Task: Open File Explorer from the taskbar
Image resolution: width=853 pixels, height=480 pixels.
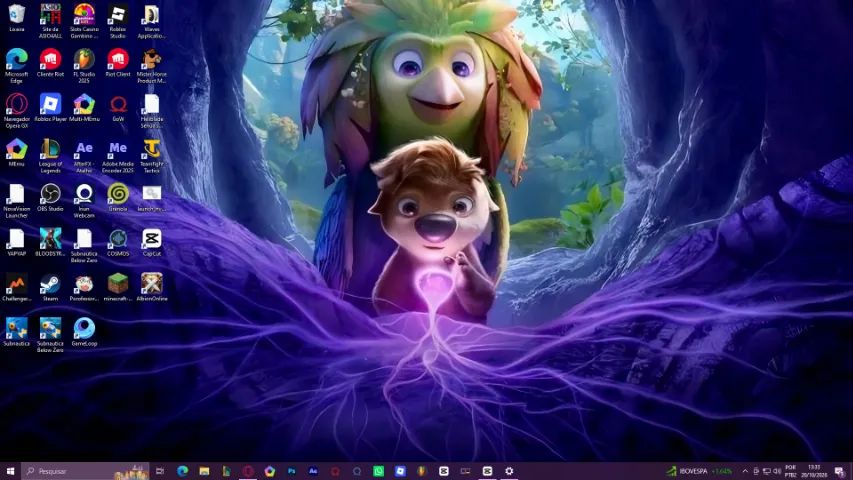Action: click(x=204, y=471)
